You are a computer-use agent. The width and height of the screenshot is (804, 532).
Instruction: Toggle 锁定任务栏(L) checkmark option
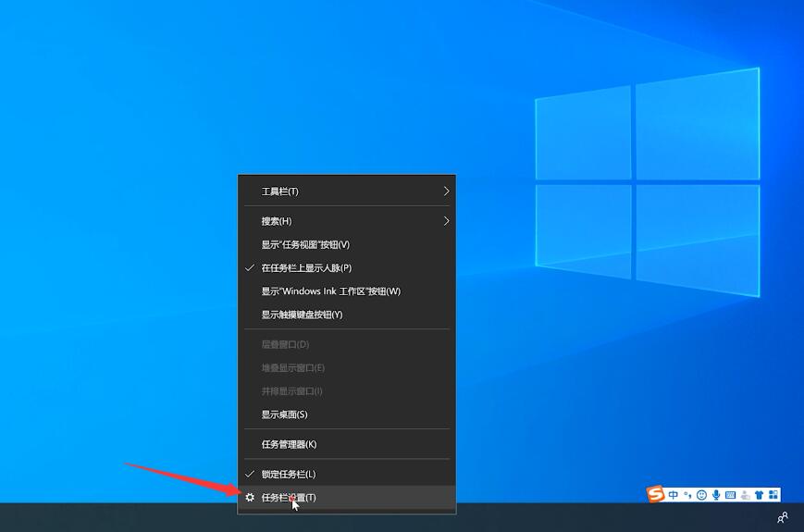point(347,474)
